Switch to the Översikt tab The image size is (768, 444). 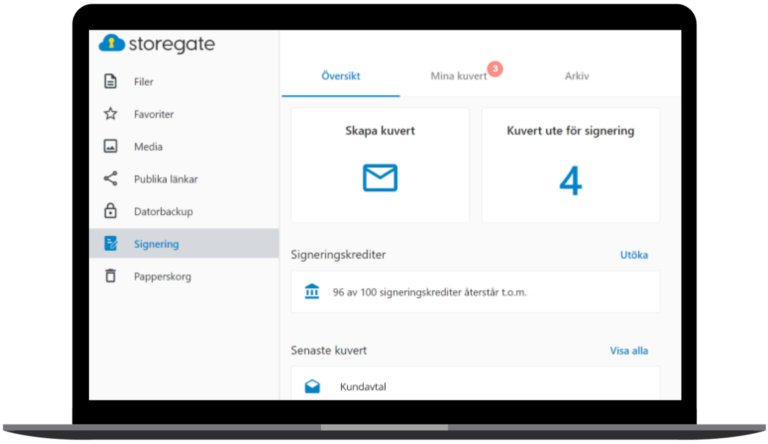click(x=340, y=76)
